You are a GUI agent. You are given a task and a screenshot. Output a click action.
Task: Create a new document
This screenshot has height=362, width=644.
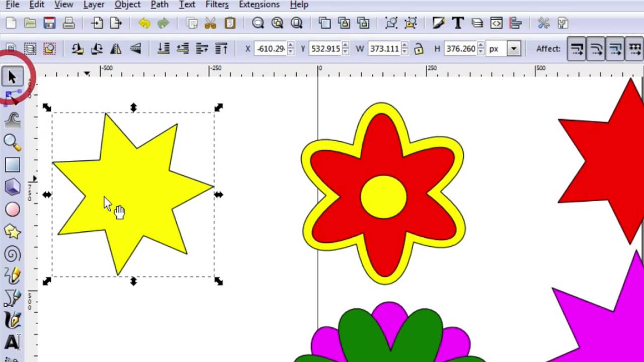point(11,23)
